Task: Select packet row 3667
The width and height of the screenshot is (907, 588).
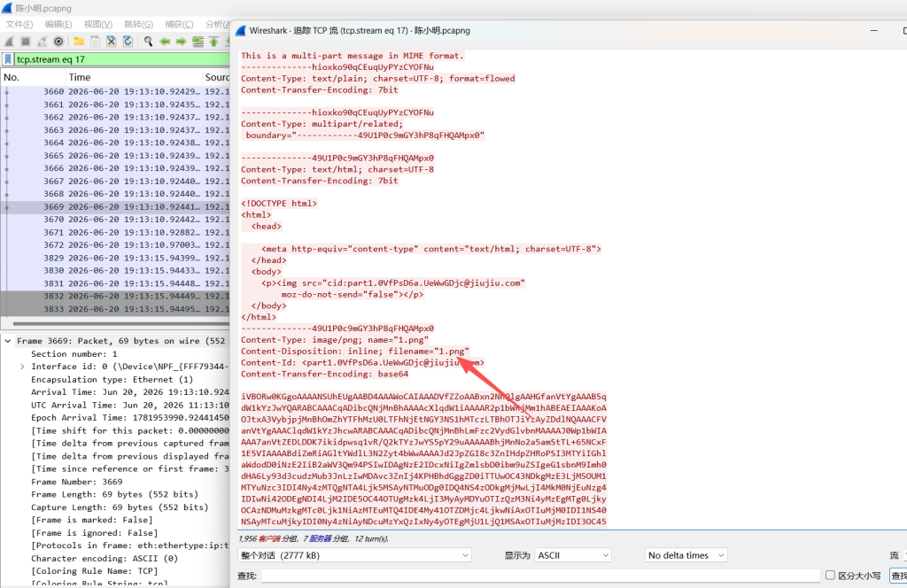Action: coord(116,181)
